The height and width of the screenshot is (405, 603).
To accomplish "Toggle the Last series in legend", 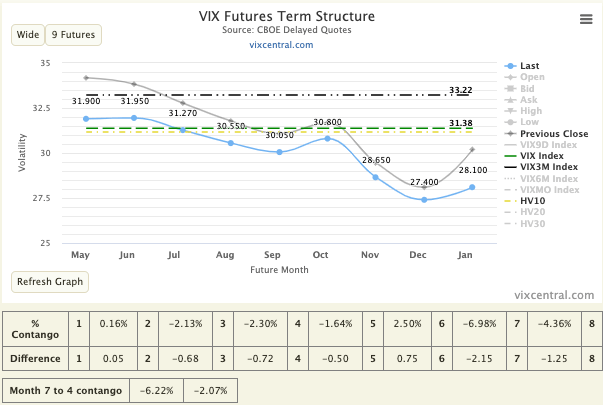I will point(532,64).
